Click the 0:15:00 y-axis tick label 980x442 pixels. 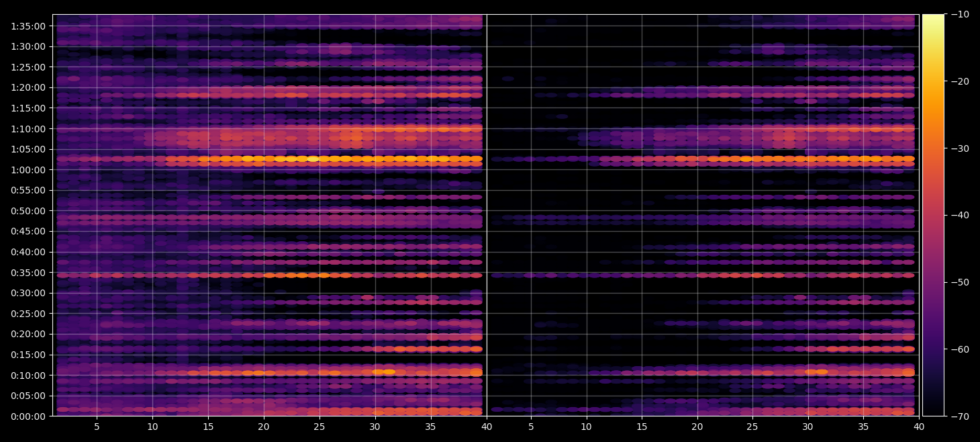point(29,355)
